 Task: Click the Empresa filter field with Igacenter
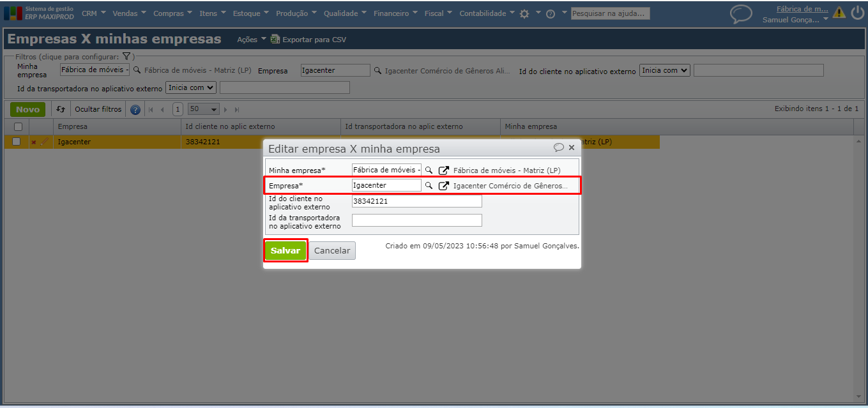click(x=335, y=70)
